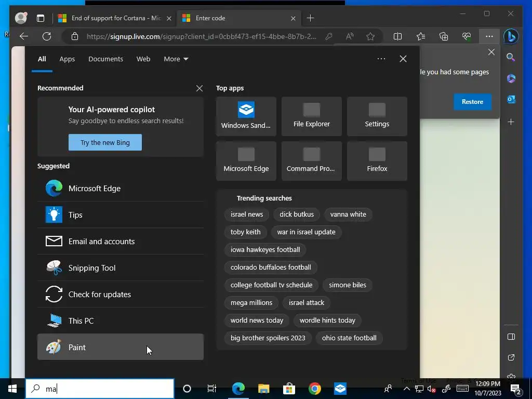Switch to Apps search tab
The image size is (532, 399).
(x=67, y=59)
